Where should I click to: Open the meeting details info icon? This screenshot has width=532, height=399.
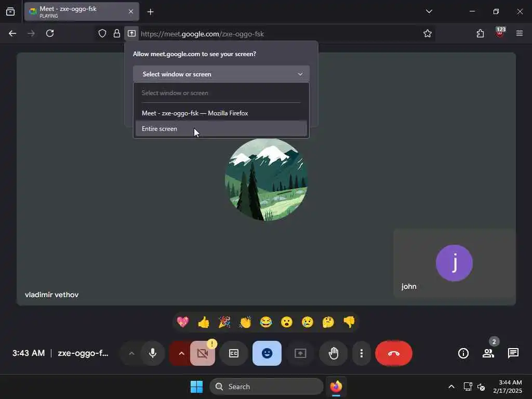tap(463, 353)
